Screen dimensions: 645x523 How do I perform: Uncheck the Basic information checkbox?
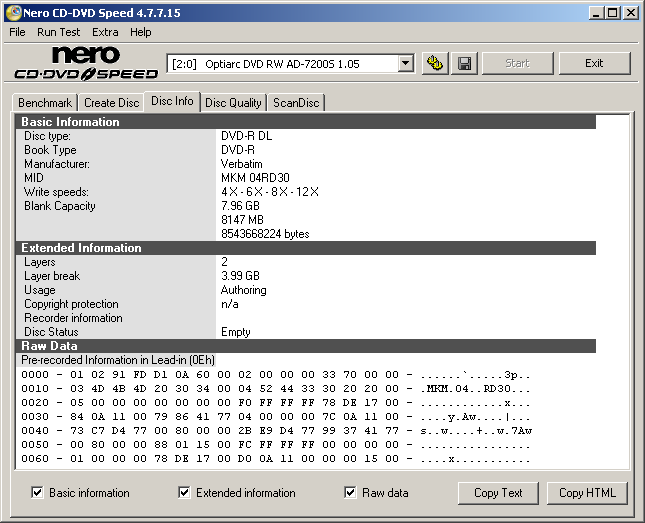(38, 493)
